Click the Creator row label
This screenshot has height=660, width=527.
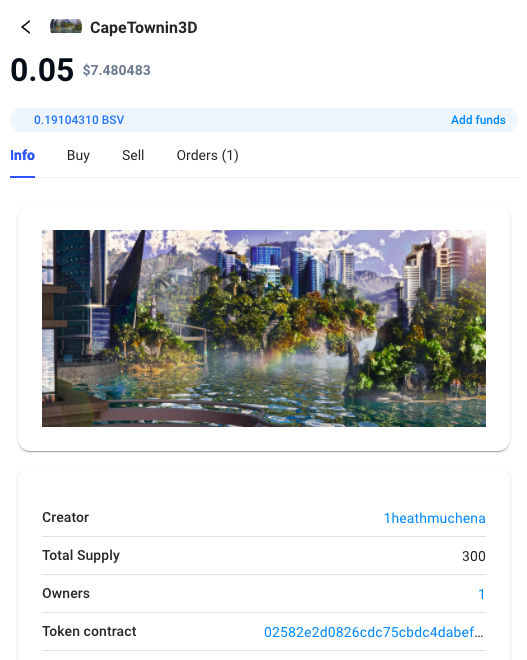coord(66,517)
